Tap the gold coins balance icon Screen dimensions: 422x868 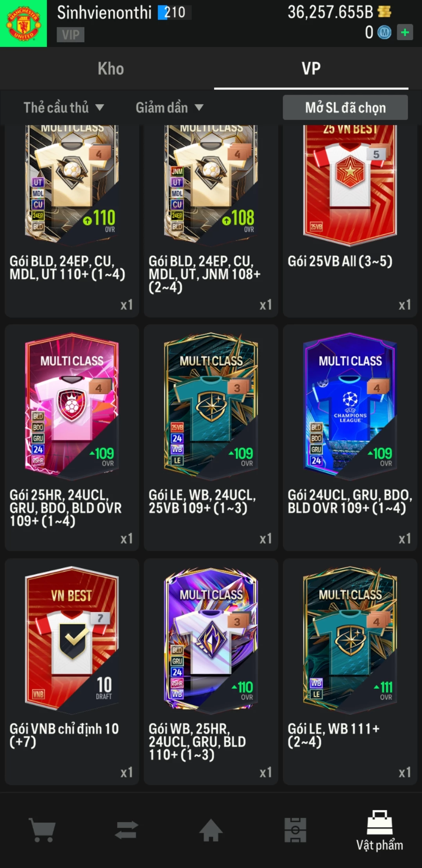click(384, 12)
